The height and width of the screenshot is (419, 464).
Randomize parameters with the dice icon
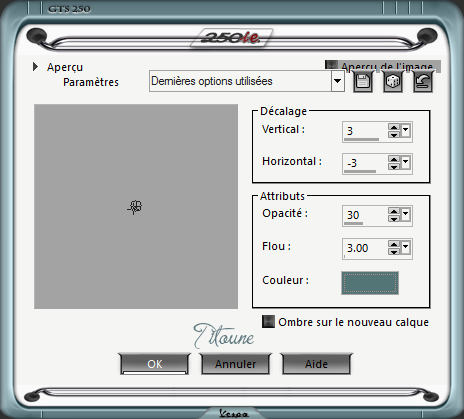(x=393, y=81)
